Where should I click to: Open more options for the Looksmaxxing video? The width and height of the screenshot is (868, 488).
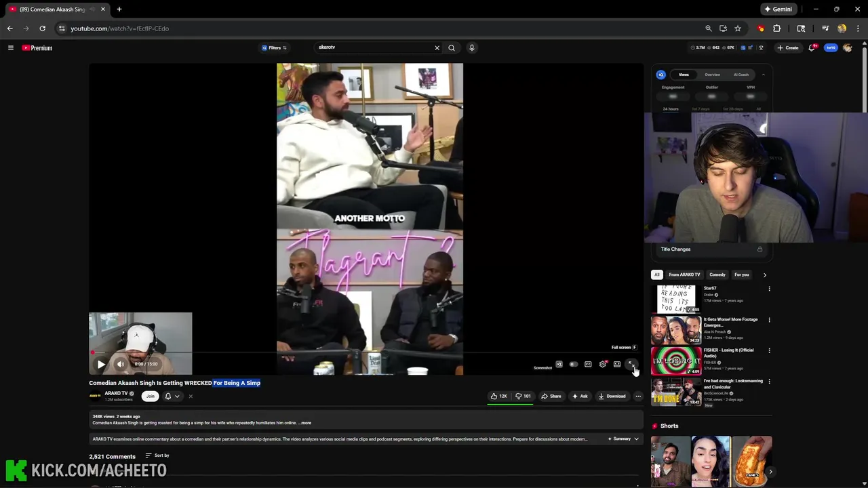pos(769,381)
